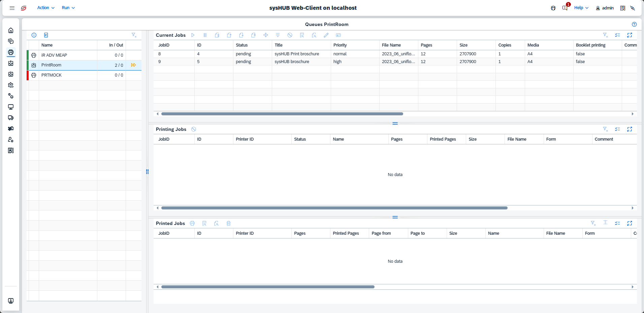Click the Current Jobs horizontal scrollbar

point(282,114)
